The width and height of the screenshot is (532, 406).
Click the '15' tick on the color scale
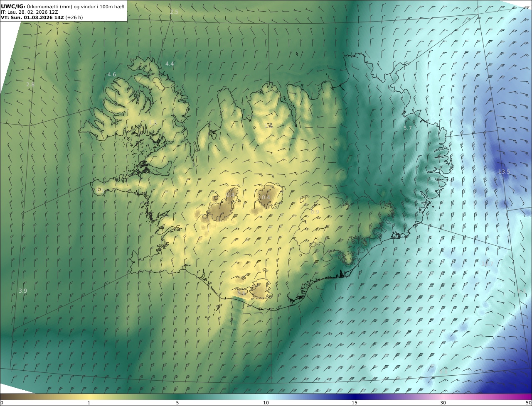coord(355,403)
